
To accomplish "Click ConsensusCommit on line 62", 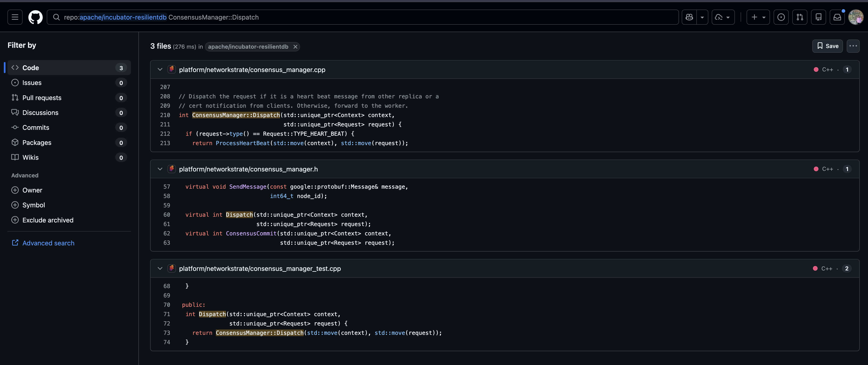I will pyautogui.click(x=251, y=233).
